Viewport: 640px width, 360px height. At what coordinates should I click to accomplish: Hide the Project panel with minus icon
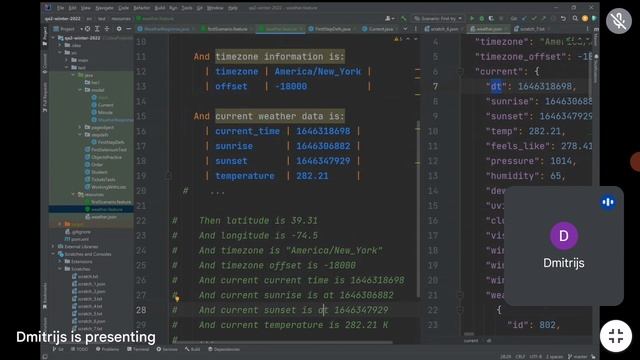[x=129, y=29]
